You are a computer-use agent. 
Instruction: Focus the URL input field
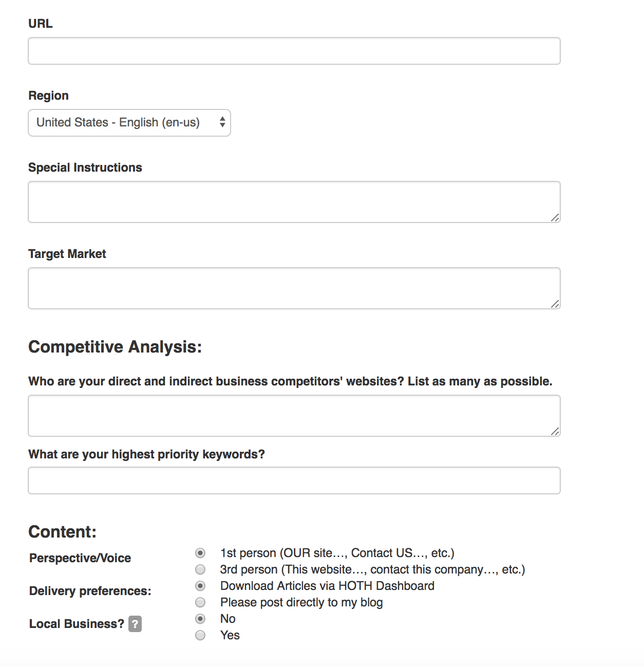[x=294, y=51]
